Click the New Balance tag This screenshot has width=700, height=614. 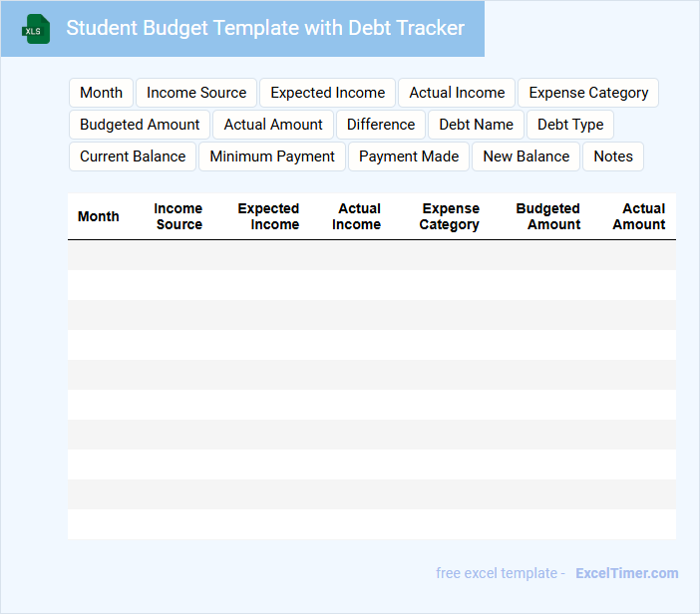[x=525, y=156]
